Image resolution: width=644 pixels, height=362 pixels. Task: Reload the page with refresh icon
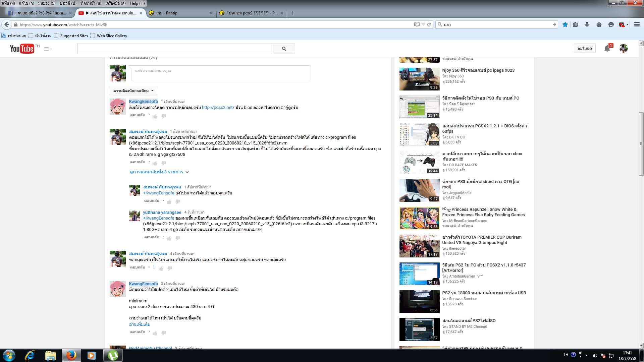pos(429,24)
